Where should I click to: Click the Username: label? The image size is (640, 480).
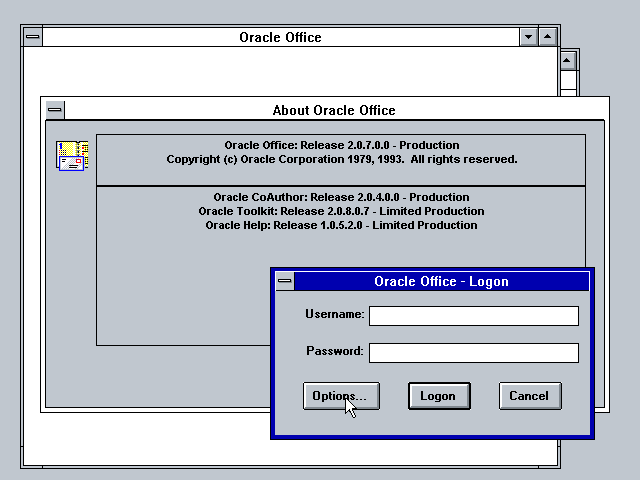click(335, 314)
